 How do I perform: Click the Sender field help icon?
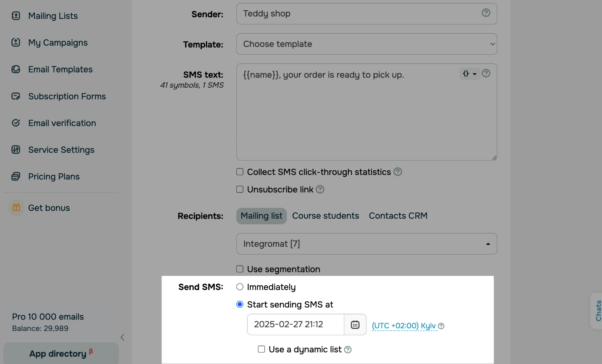(x=486, y=13)
